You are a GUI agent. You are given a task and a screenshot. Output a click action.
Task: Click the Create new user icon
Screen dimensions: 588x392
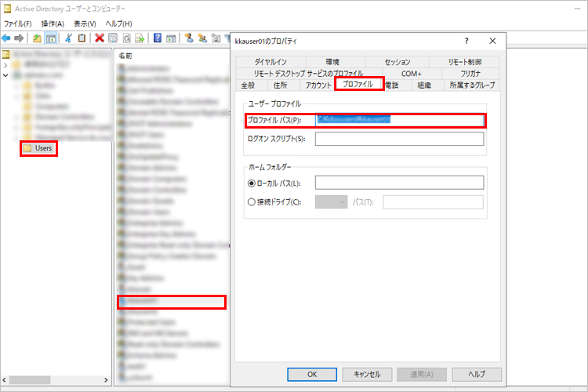(x=189, y=38)
